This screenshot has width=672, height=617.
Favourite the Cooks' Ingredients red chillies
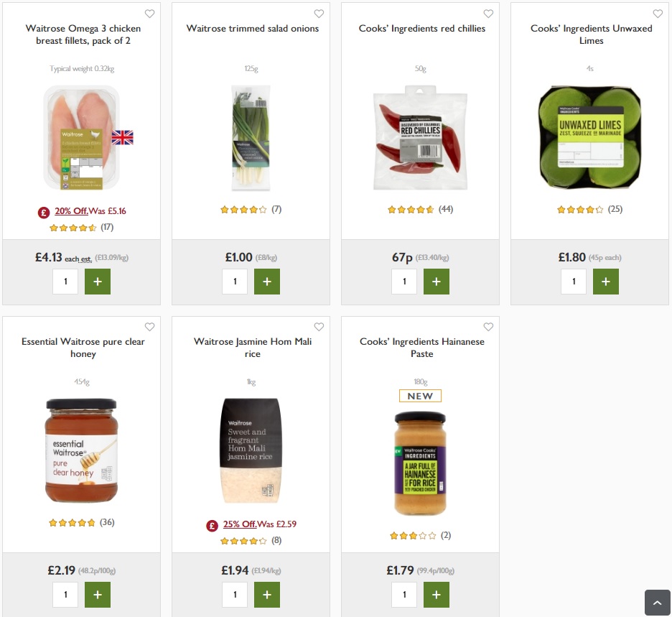coord(488,14)
